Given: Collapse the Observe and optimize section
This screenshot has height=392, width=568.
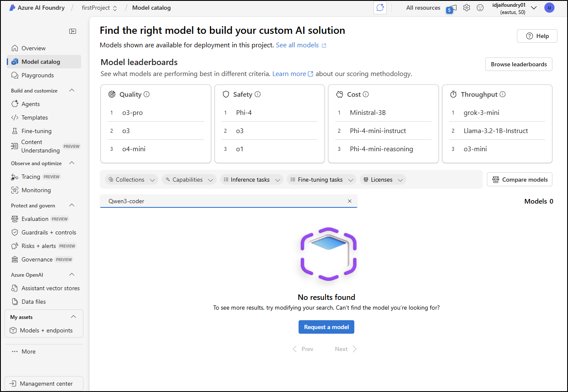Looking at the screenshot, I should [x=72, y=163].
